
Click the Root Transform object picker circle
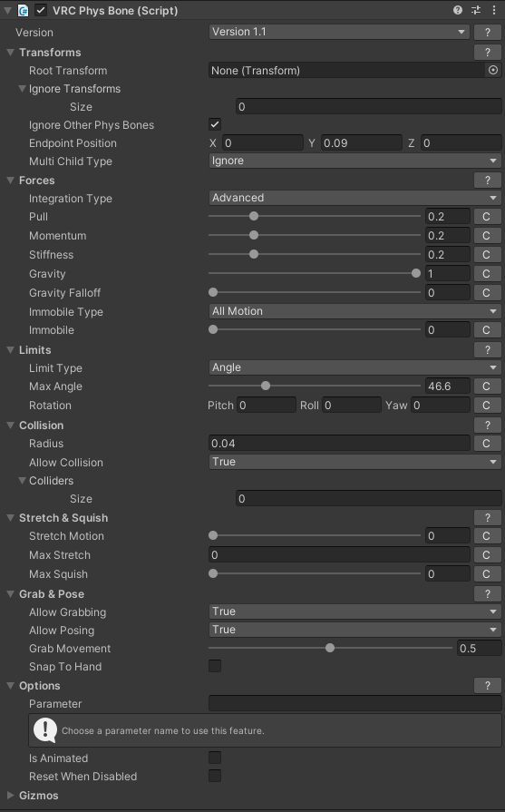click(x=493, y=70)
